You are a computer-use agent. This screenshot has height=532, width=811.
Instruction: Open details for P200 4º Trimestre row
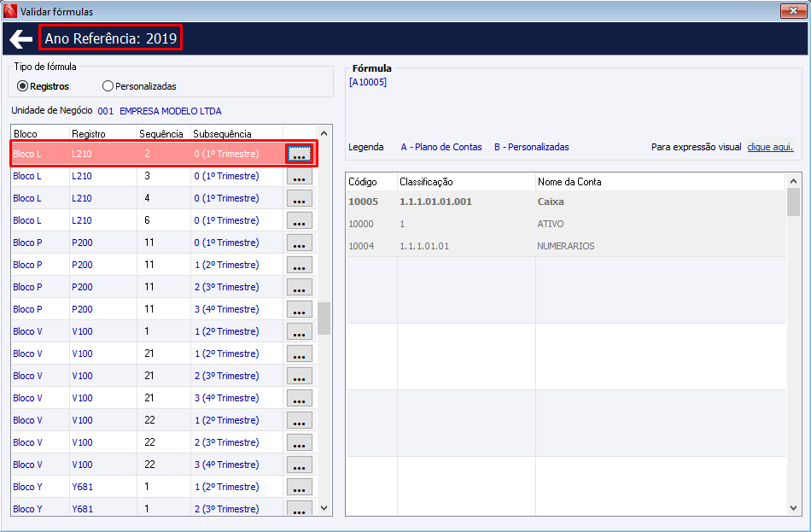tap(299, 309)
